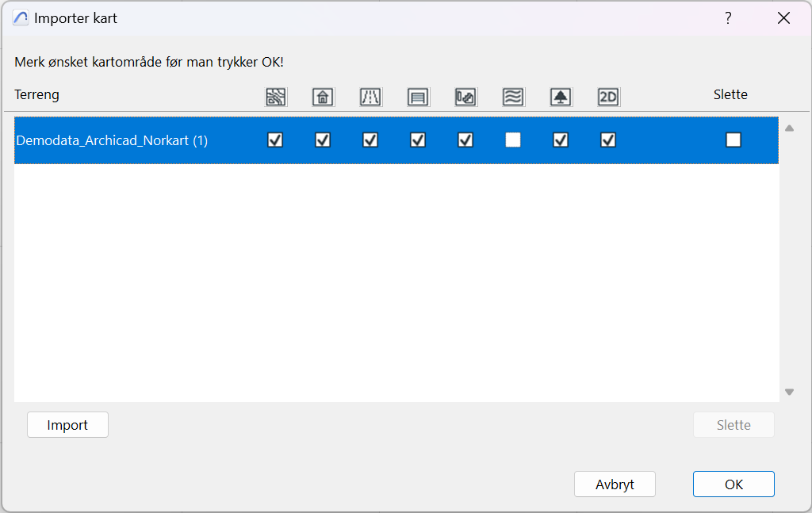This screenshot has width=812, height=513.
Task: Click the water waves column icon
Action: (513, 97)
